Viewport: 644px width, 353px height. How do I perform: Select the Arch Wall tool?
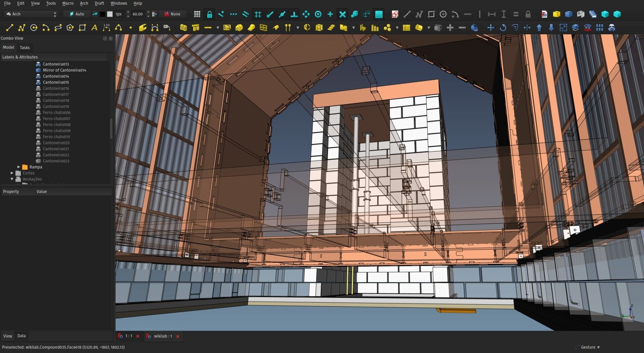point(183,28)
